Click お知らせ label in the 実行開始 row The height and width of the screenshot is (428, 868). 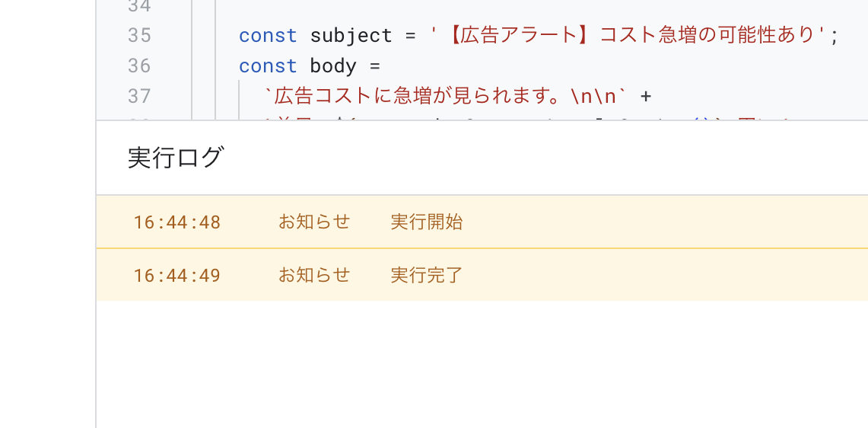coord(314,222)
